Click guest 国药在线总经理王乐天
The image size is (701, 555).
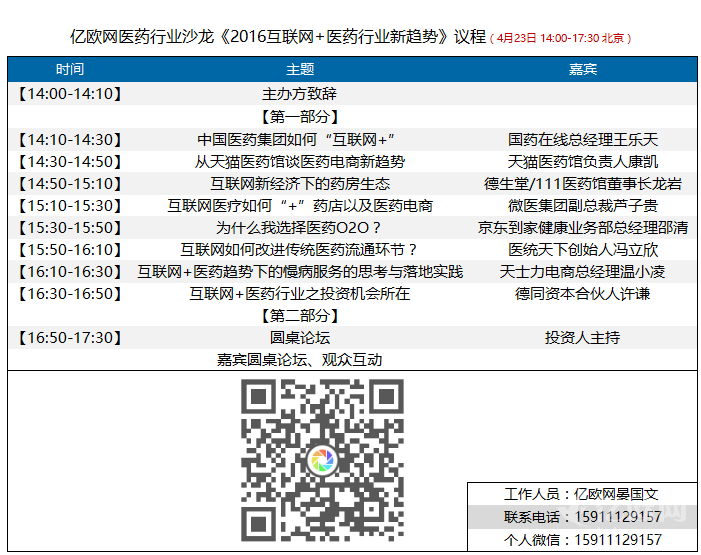583,140
